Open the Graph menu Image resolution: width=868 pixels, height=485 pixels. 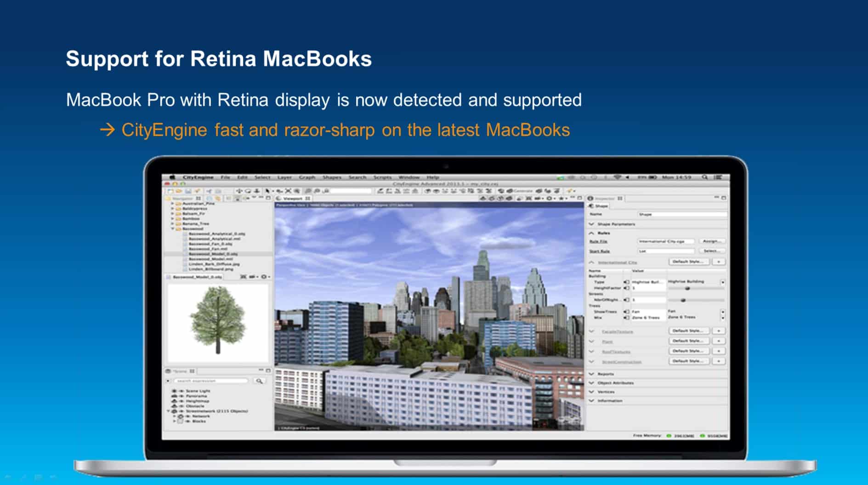(x=307, y=177)
